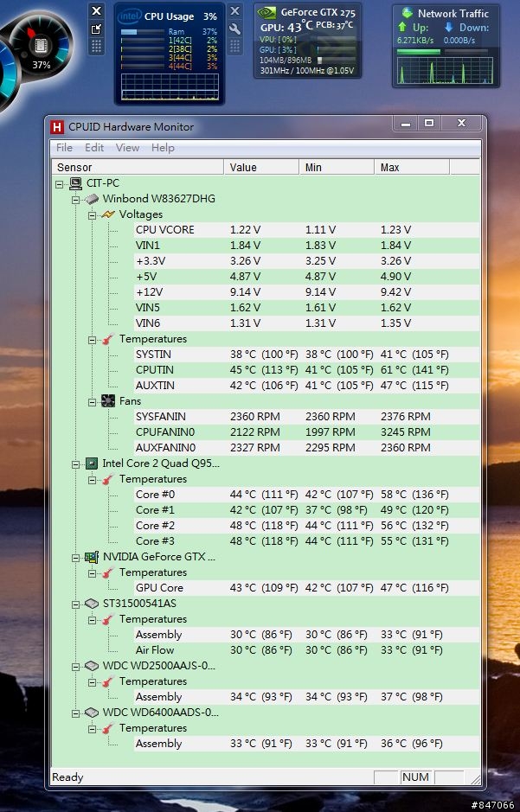Screen dimensions: 520x812
Task: Collapse the Winbond W83627DHG node
Action: click(75, 200)
